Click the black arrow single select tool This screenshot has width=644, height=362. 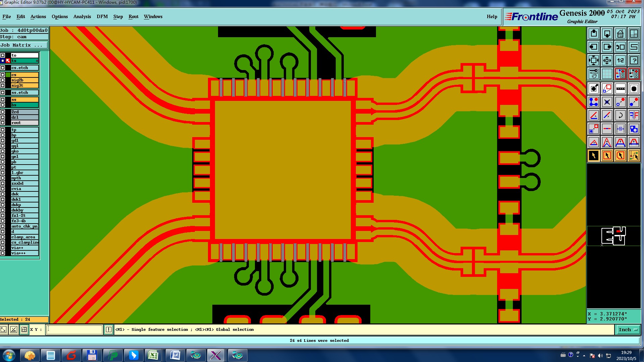coord(593,156)
